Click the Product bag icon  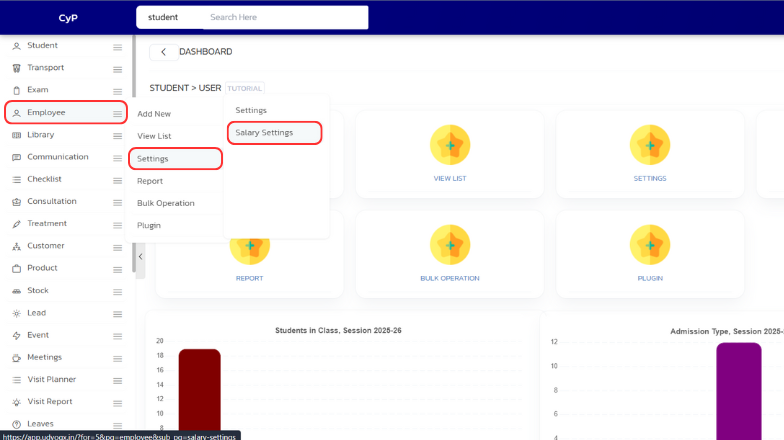16,268
